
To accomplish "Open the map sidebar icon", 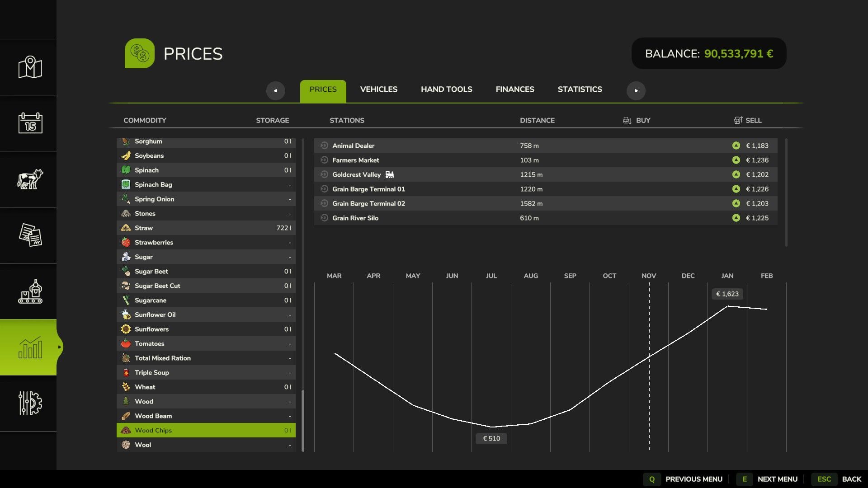I will [x=30, y=67].
